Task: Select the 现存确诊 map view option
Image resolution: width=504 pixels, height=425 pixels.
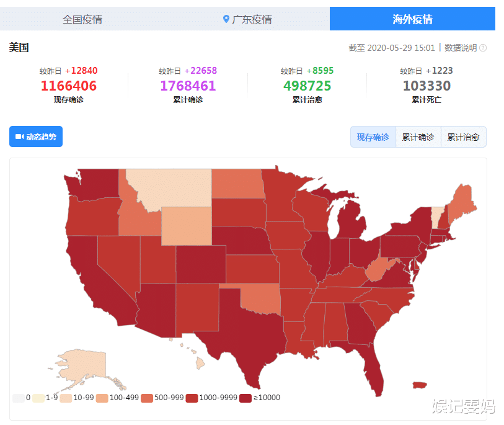Action: pyautogui.click(x=373, y=137)
